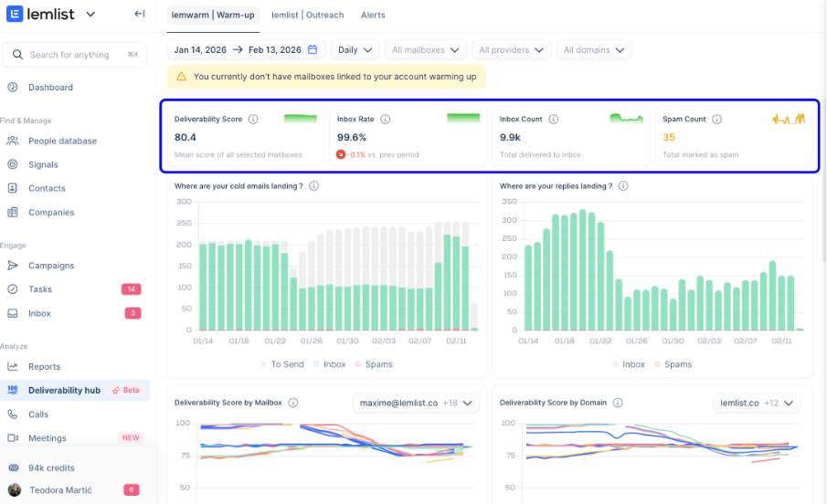The image size is (827, 504).
Task: Click the Inbox Count value 9.9k
Action: [x=510, y=137]
